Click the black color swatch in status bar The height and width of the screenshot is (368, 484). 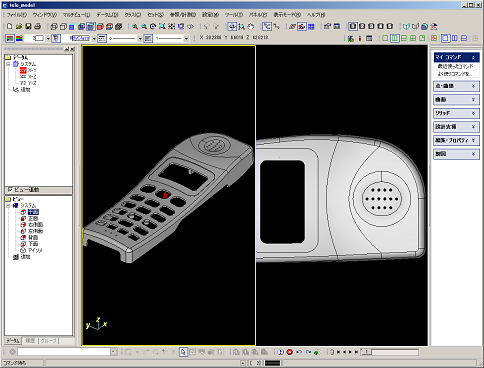(x=272, y=363)
